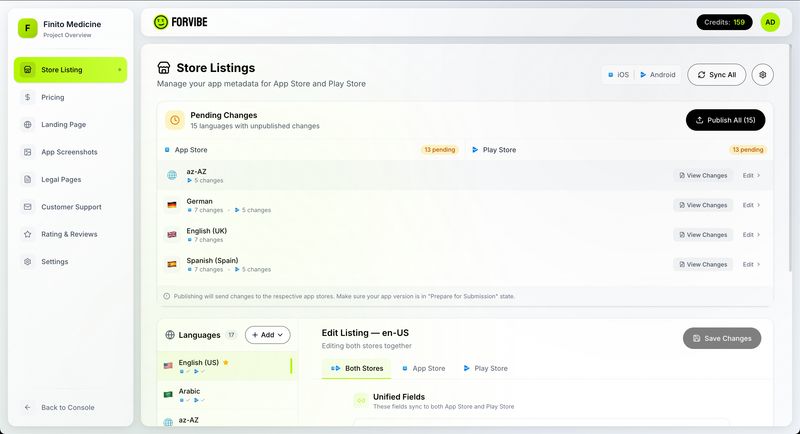The image size is (800, 434).
Task: Click the App Store 13 pending badge
Action: point(439,149)
